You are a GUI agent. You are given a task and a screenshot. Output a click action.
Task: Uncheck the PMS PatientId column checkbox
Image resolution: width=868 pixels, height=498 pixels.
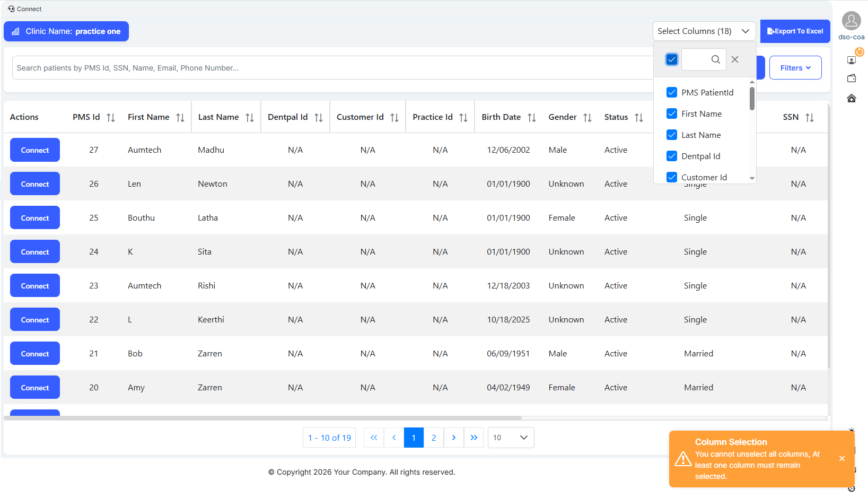(x=672, y=92)
